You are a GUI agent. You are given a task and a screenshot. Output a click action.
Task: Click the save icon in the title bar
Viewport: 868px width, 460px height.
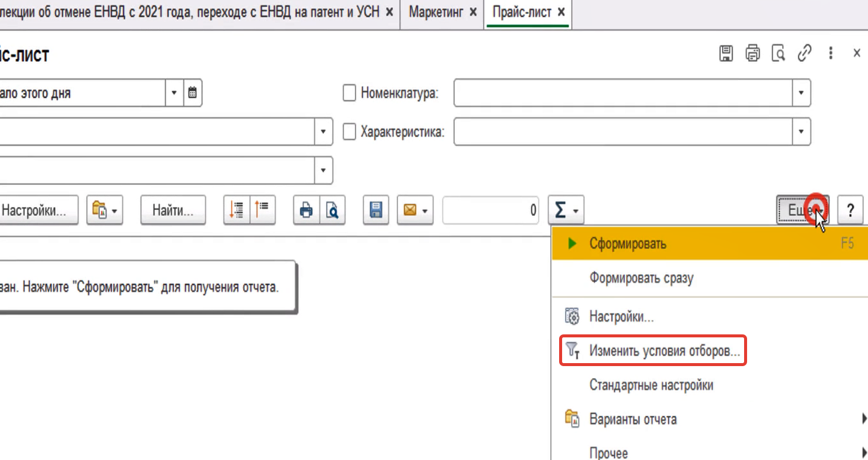(726, 53)
